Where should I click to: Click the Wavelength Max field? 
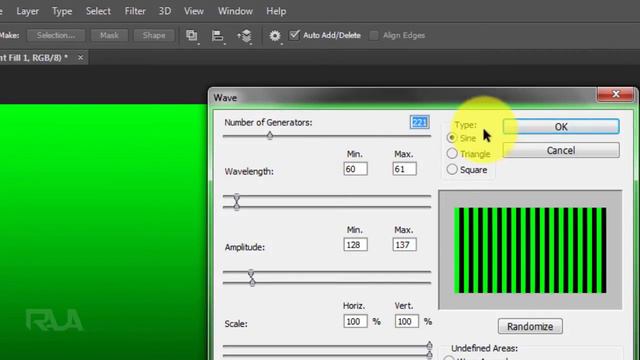pos(404,169)
